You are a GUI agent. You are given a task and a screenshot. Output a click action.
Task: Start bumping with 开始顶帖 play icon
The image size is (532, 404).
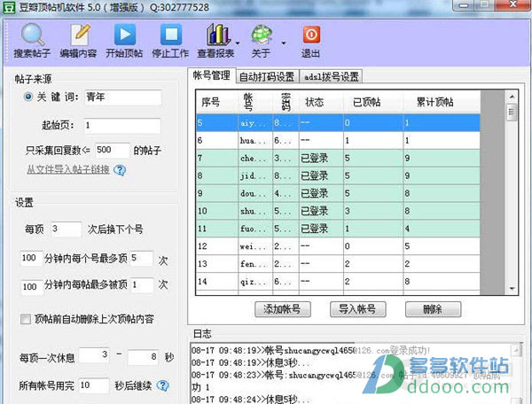pyautogui.click(x=125, y=35)
